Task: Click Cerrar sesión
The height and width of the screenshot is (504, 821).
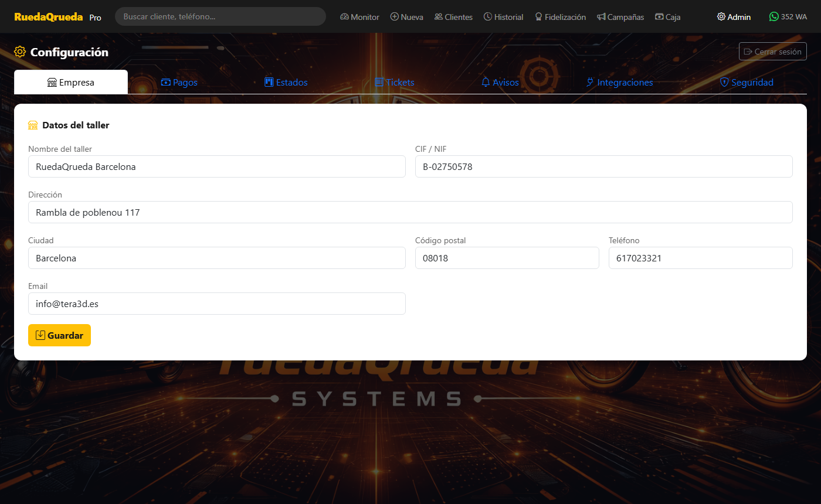Action: (772, 51)
